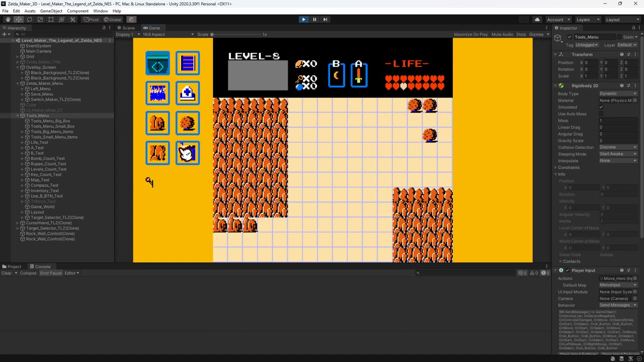Toggle grid snapping icon in toolbar
The height and width of the screenshot is (362, 644).
(x=131, y=20)
